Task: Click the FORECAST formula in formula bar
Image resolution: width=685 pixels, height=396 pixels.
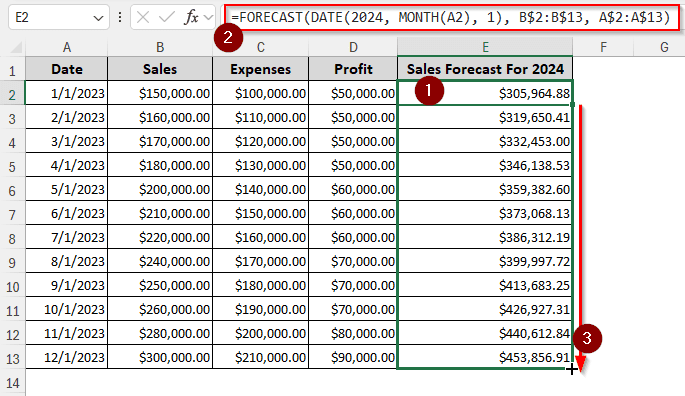Action: pyautogui.click(x=451, y=17)
